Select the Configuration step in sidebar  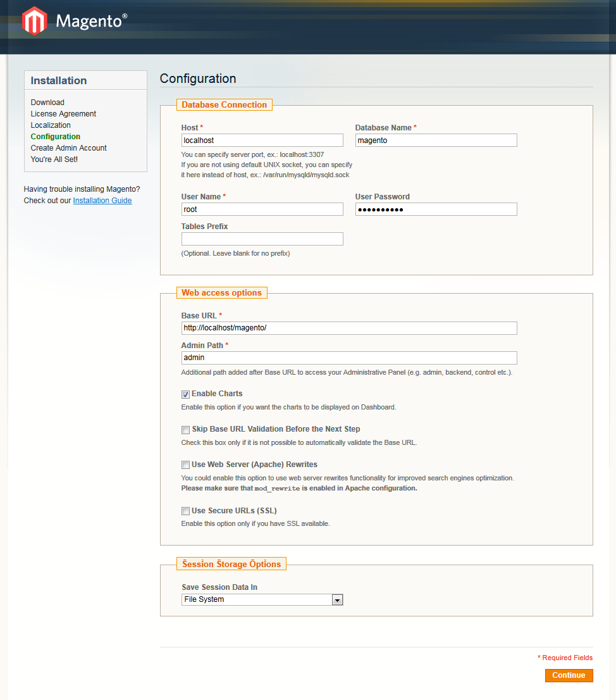click(55, 137)
